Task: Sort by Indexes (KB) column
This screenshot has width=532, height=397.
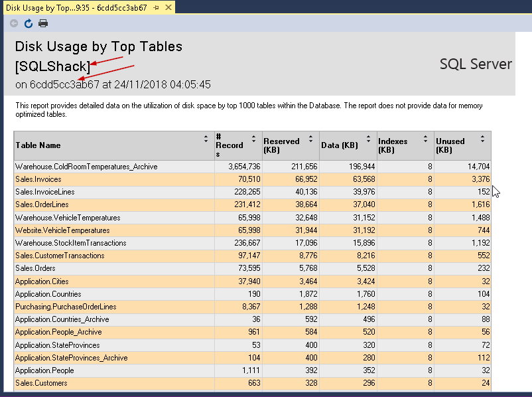Action: click(424, 139)
